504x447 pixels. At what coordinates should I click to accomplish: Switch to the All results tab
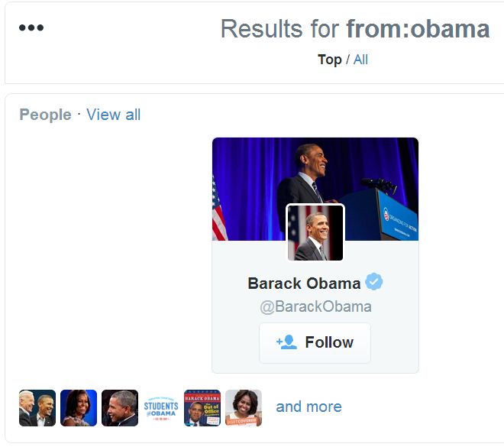click(360, 60)
